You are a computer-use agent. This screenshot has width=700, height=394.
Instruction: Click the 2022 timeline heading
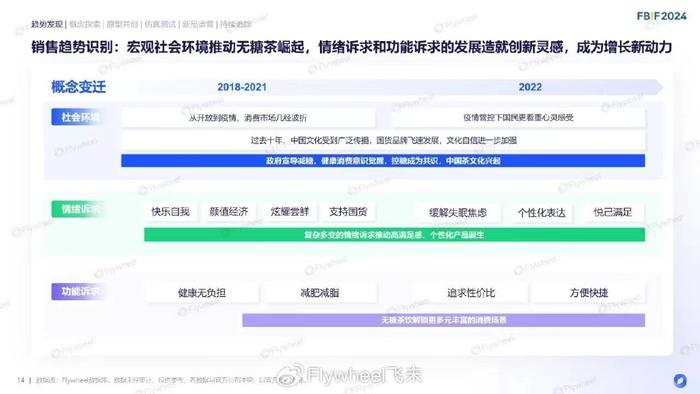click(x=530, y=87)
